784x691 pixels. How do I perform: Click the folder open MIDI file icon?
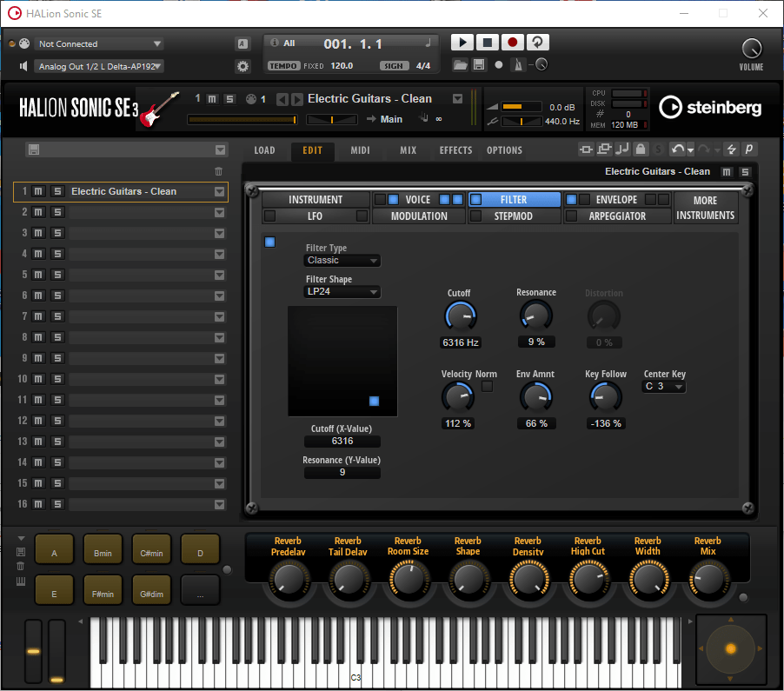tap(460, 65)
